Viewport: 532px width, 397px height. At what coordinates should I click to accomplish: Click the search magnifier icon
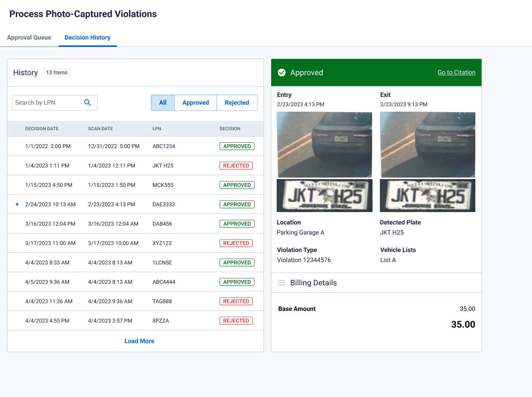point(87,103)
